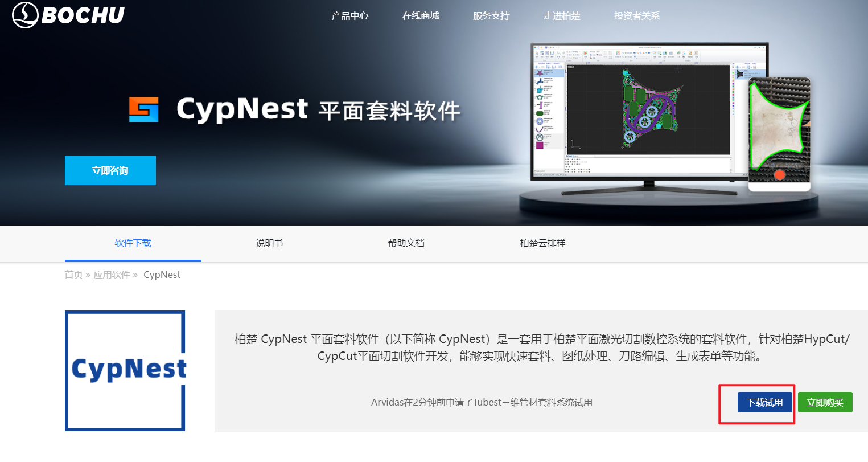Click the 立即购买 button

tap(825, 402)
